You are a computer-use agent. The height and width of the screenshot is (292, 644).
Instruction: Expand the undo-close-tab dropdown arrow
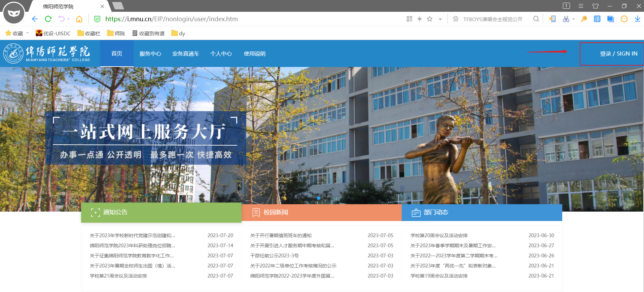pyautogui.click(x=69, y=19)
